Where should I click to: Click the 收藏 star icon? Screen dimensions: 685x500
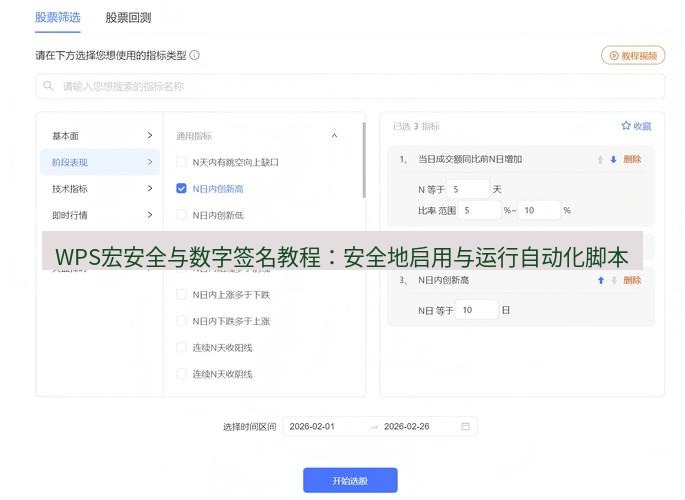click(626, 126)
